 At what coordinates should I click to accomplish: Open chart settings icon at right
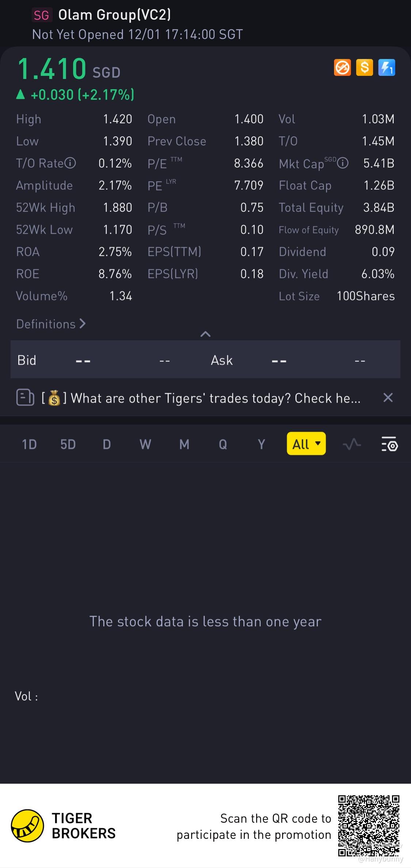pos(389,444)
